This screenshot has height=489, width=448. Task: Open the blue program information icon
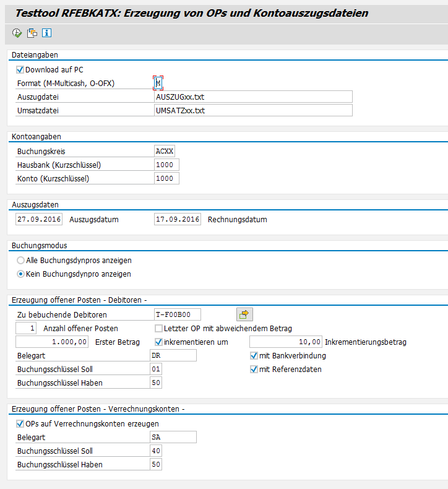[x=46, y=33]
